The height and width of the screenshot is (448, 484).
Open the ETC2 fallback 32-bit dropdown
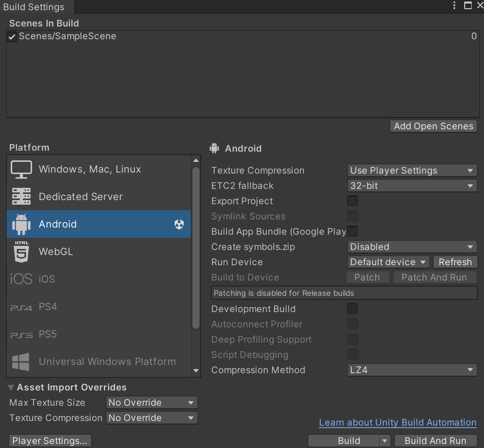point(412,185)
